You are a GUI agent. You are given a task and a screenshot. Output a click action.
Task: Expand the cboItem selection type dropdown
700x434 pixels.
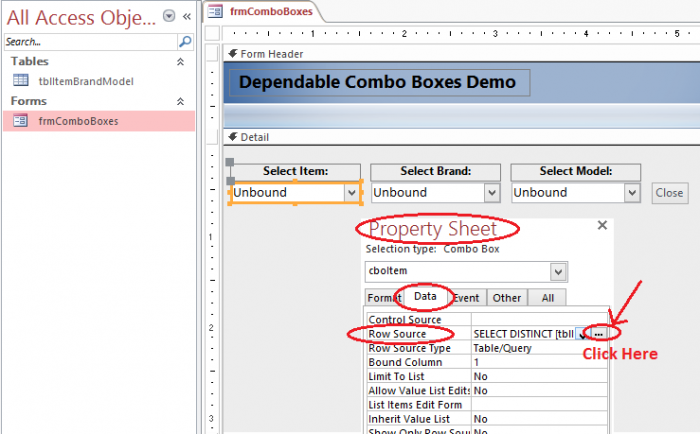[x=558, y=272]
